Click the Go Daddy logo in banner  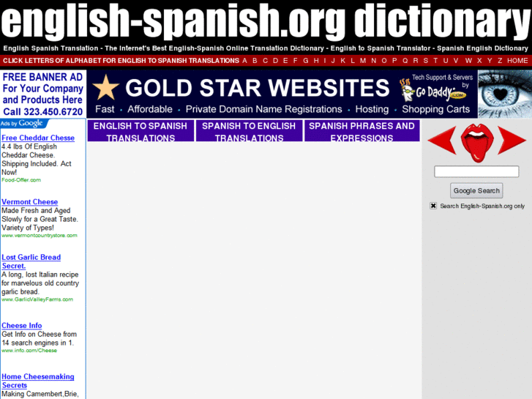pyautogui.click(x=434, y=91)
